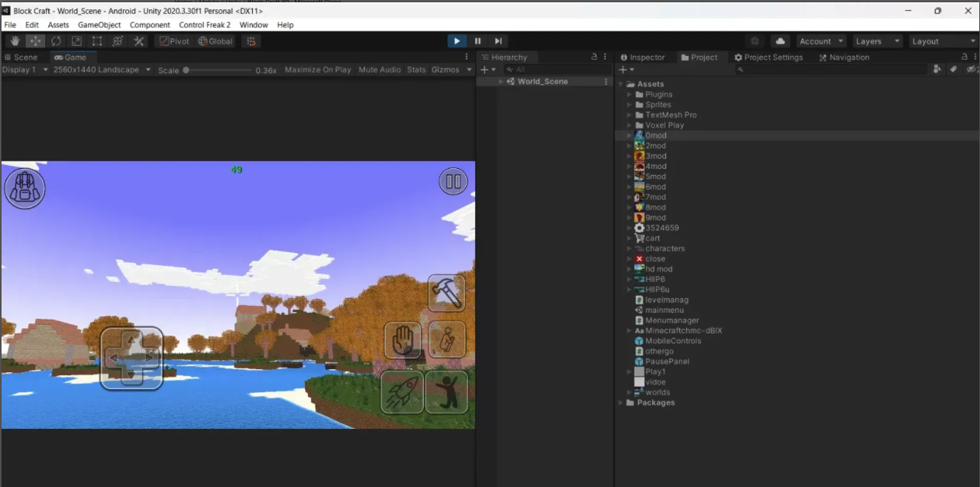Open Unity cloud services
The height and width of the screenshot is (487, 980).
click(780, 41)
